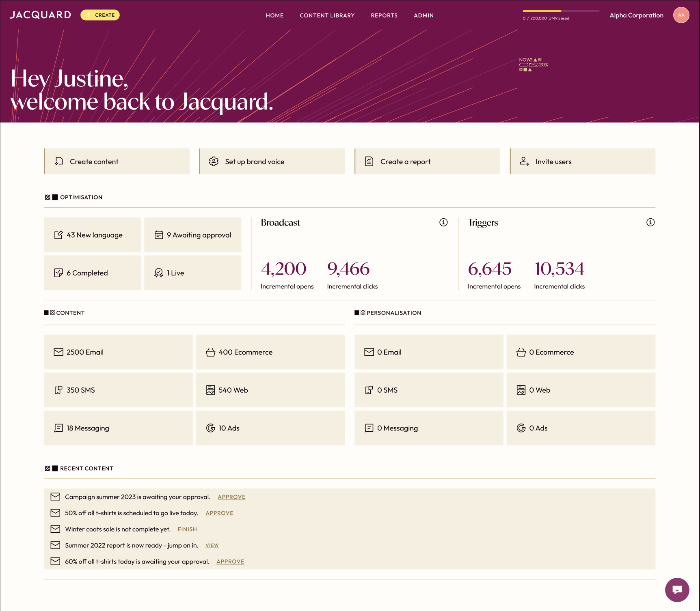This screenshot has height=611, width=700.
Task: Open the chat support bubble
Action: (677, 590)
